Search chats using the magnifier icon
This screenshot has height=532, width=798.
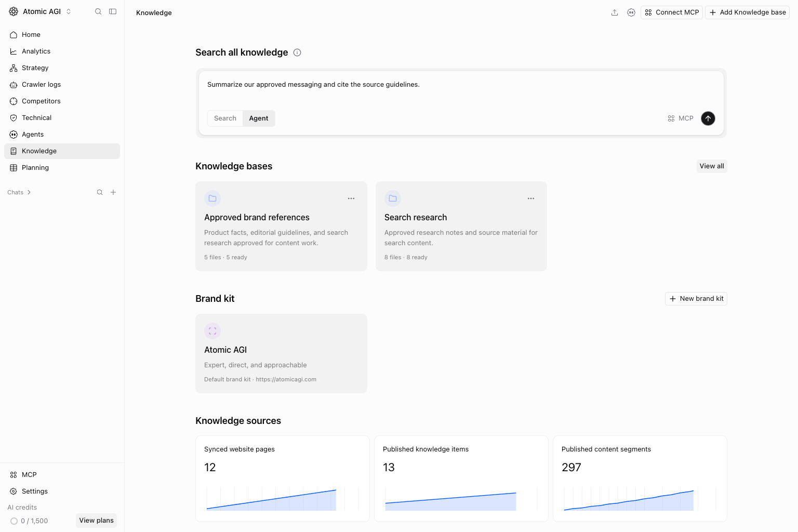[100, 192]
